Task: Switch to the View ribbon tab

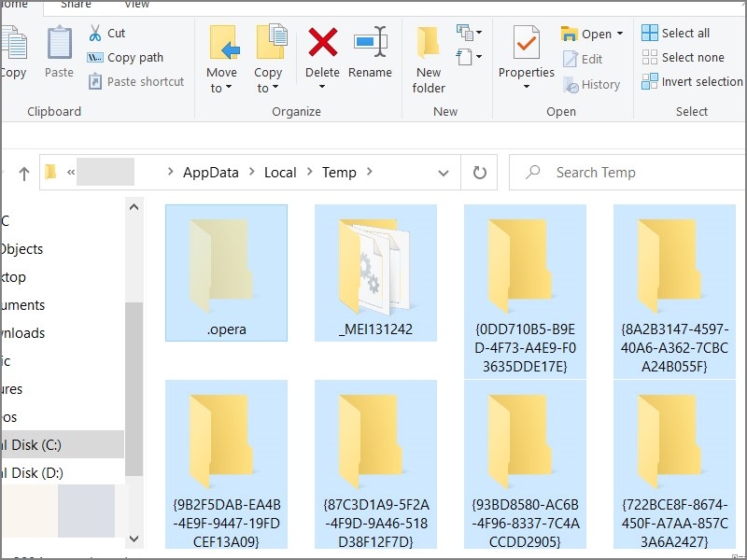Action: pos(136,5)
